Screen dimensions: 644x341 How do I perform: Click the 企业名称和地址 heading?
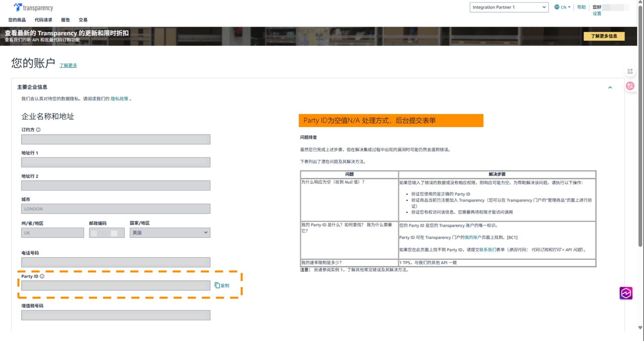(48, 116)
